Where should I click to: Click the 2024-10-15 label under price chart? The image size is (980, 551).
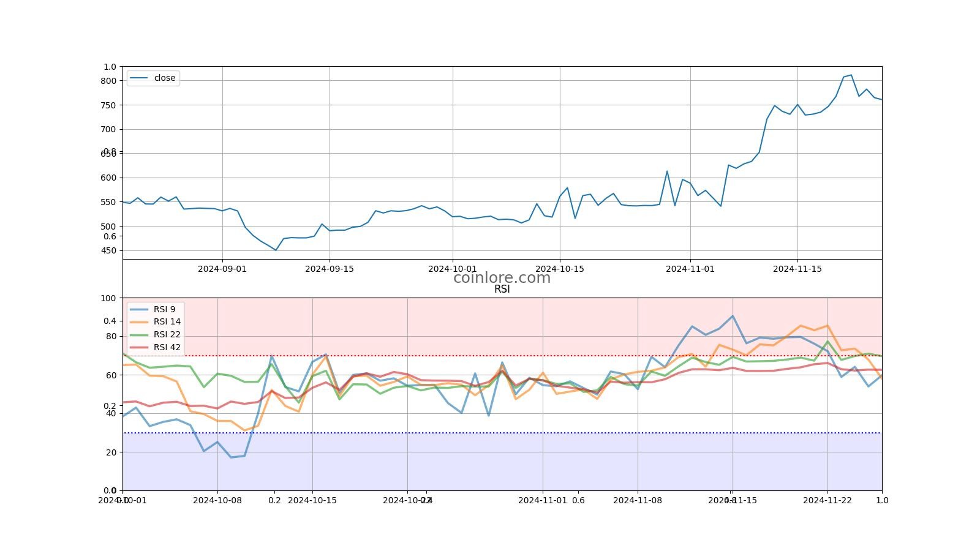point(560,269)
